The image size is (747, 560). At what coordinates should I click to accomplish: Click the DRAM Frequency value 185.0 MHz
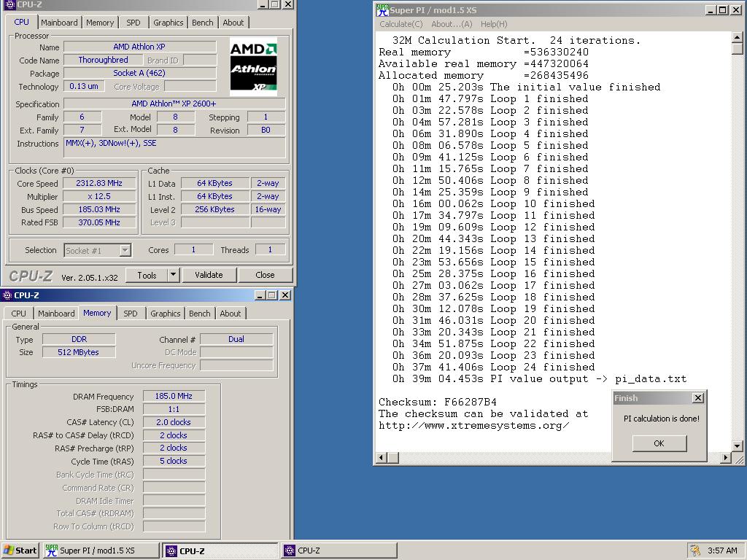coord(174,396)
